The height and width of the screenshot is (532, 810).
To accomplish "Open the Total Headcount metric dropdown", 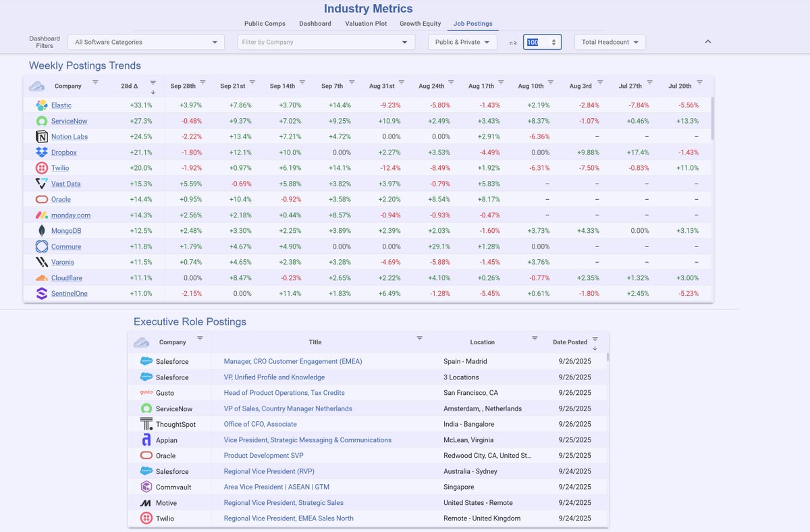I will click(610, 42).
